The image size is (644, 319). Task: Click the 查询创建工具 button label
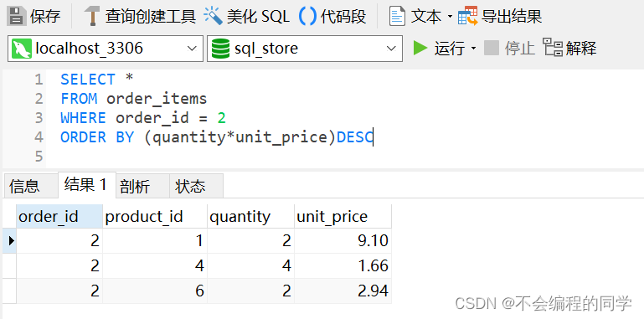pos(150,17)
